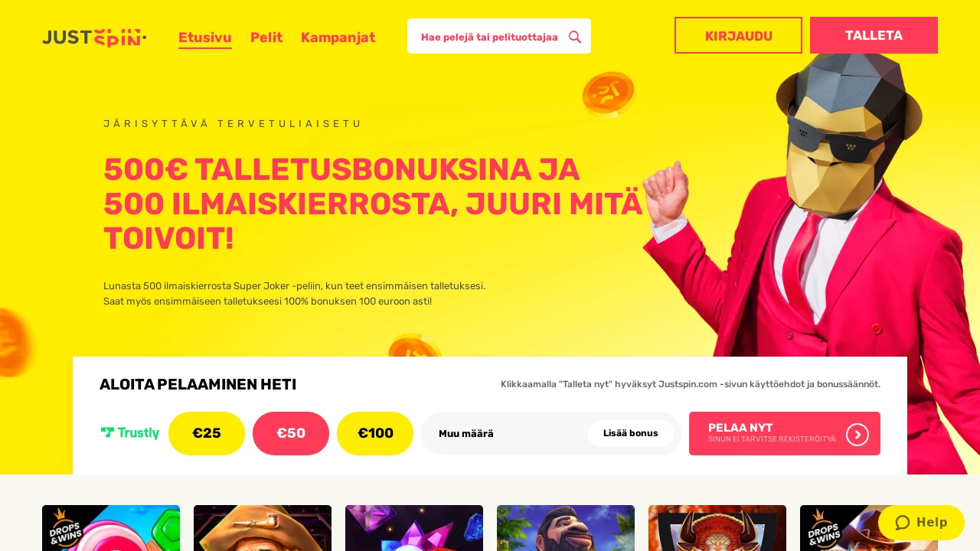Image resolution: width=980 pixels, height=551 pixels.
Task: Select the €100 deposit amount
Action: coord(375,433)
